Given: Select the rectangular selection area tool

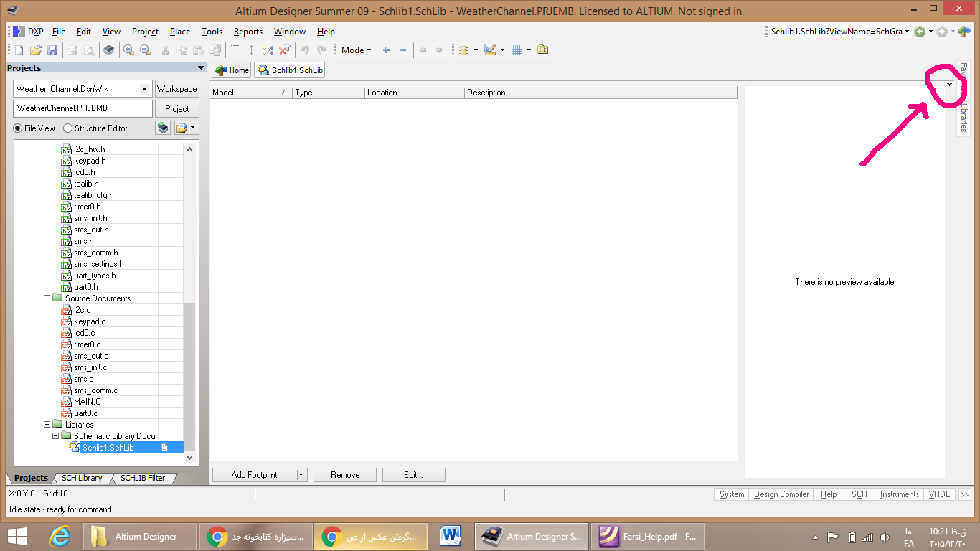Looking at the screenshot, I should point(235,50).
